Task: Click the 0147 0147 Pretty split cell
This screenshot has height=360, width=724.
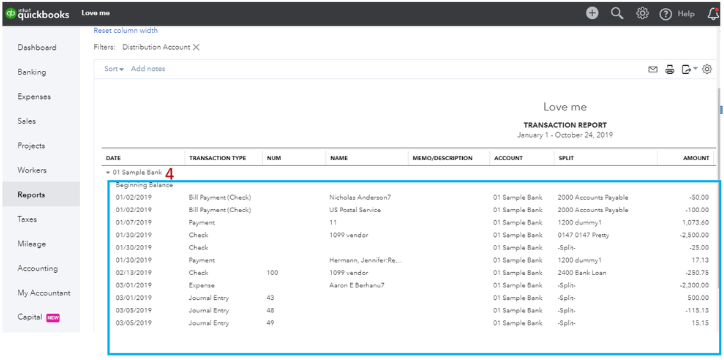Action: [x=583, y=235]
